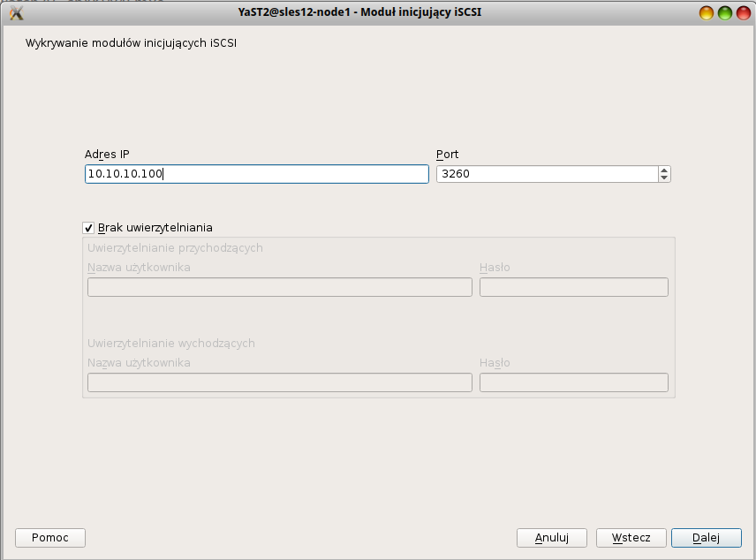Open help with the Pomoc button
The image size is (756, 560).
(x=50, y=538)
